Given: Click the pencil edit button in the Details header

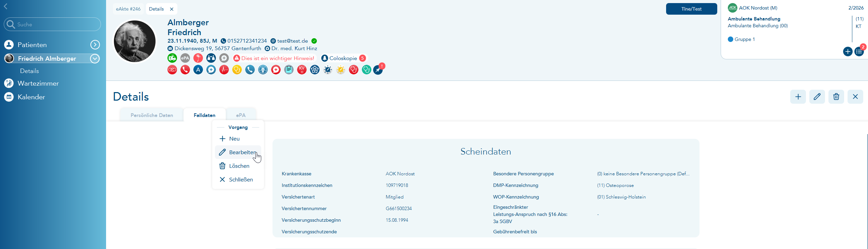Looking at the screenshot, I should [x=817, y=97].
